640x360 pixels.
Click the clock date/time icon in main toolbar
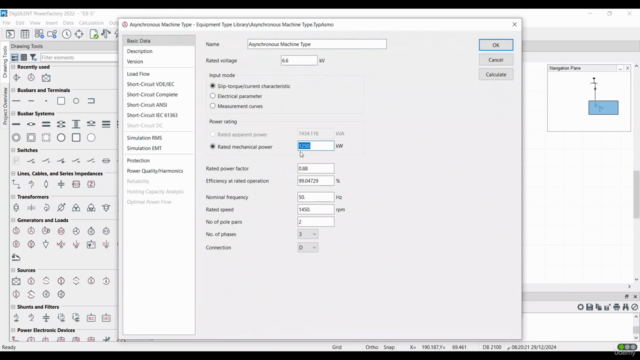click(x=66, y=34)
